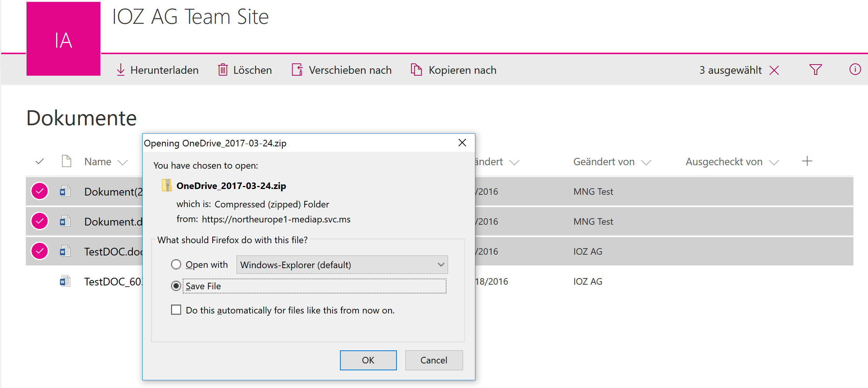
Task: Click the 18/2016 date cell
Action: (491, 281)
